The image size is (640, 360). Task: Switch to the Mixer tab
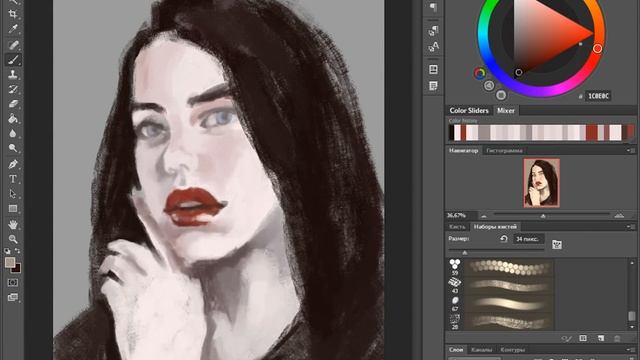point(506,110)
